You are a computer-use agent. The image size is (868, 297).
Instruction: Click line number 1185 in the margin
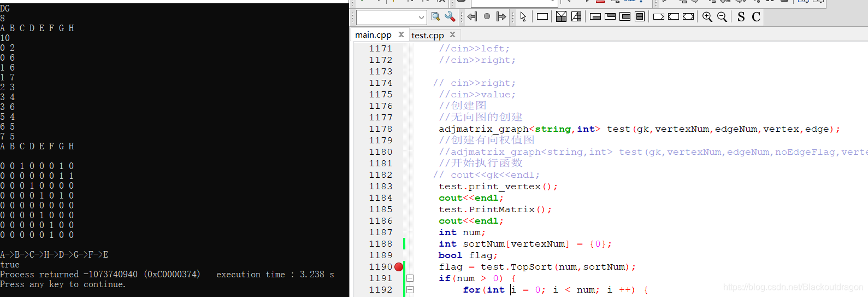point(380,209)
